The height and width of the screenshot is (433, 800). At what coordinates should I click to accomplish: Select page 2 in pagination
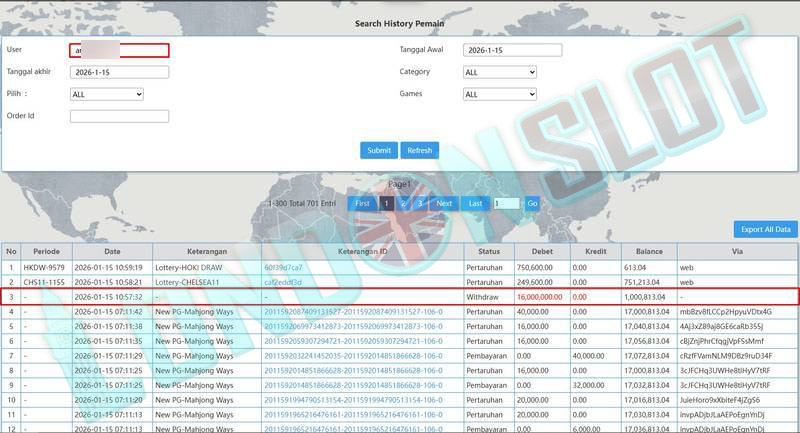point(403,203)
